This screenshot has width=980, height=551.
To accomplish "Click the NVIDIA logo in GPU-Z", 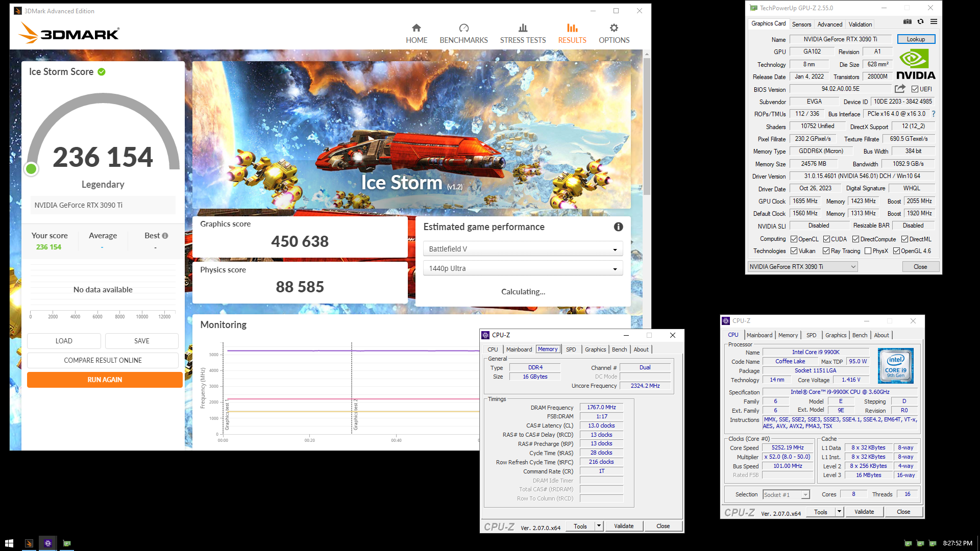I will click(916, 65).
